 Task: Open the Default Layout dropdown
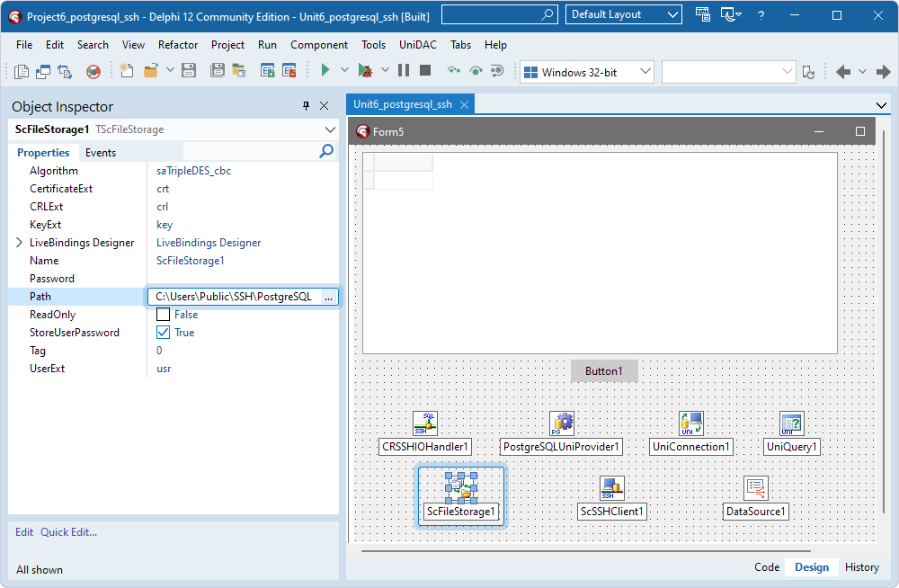(623, 14)
